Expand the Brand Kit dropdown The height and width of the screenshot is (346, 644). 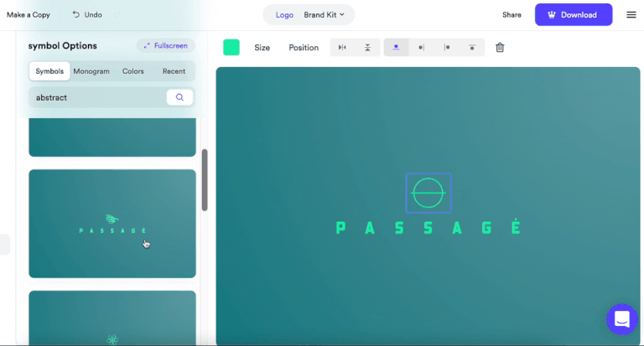pos(324,15)
